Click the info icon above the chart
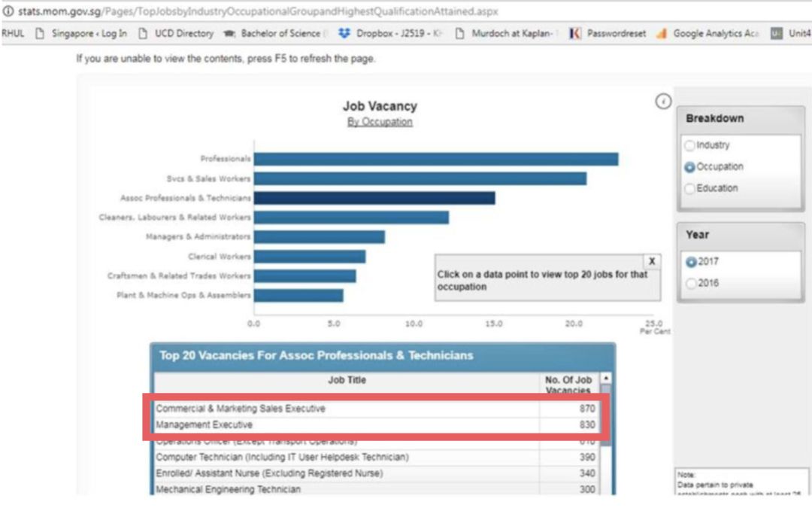Viewport: 812px width, 508px height. pos(663,102)
